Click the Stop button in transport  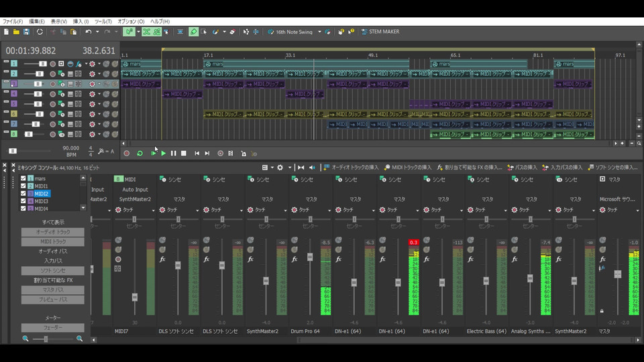pyautogui.click(x=184, y=154)
